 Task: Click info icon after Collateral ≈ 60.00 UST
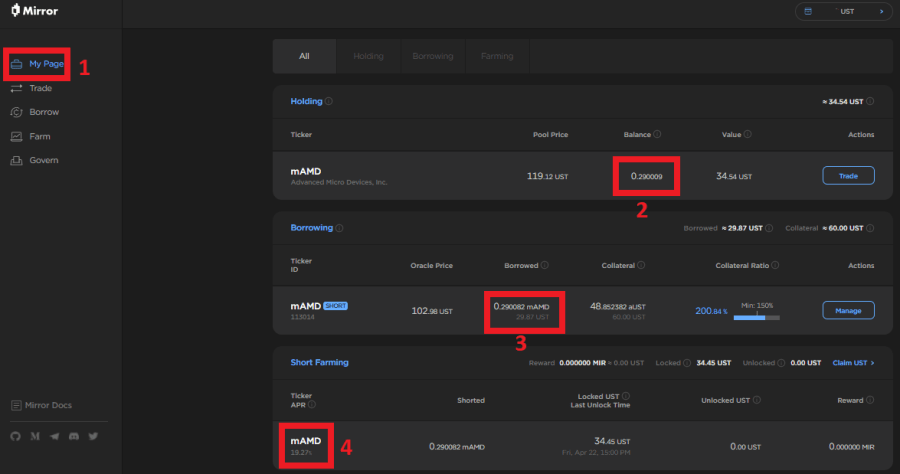[x=870, y=228]
